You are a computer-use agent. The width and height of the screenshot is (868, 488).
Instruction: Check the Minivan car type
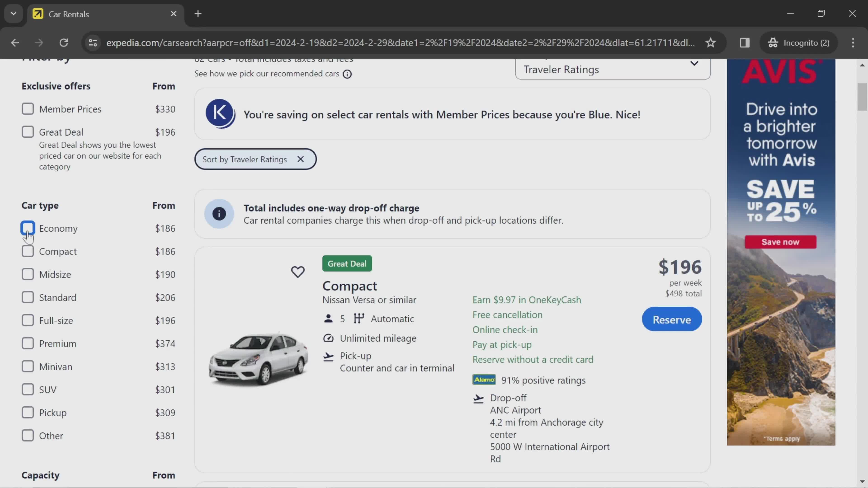click(x=28, y=366)
